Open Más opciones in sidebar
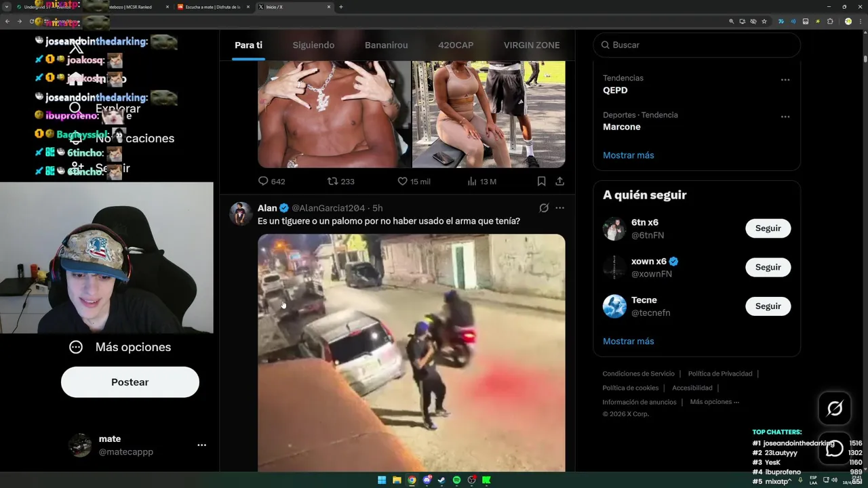 (x=120, y=347)
